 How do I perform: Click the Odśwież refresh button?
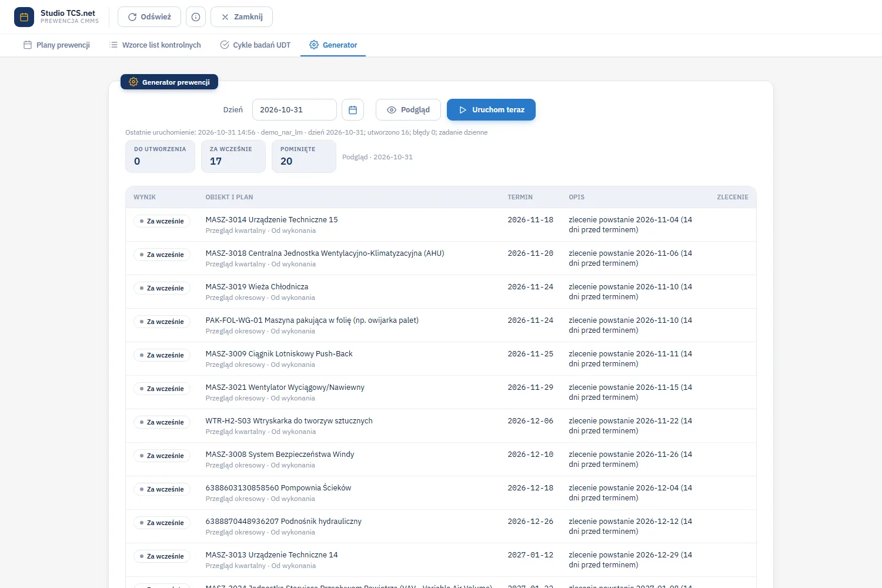[x=149, y=17]
